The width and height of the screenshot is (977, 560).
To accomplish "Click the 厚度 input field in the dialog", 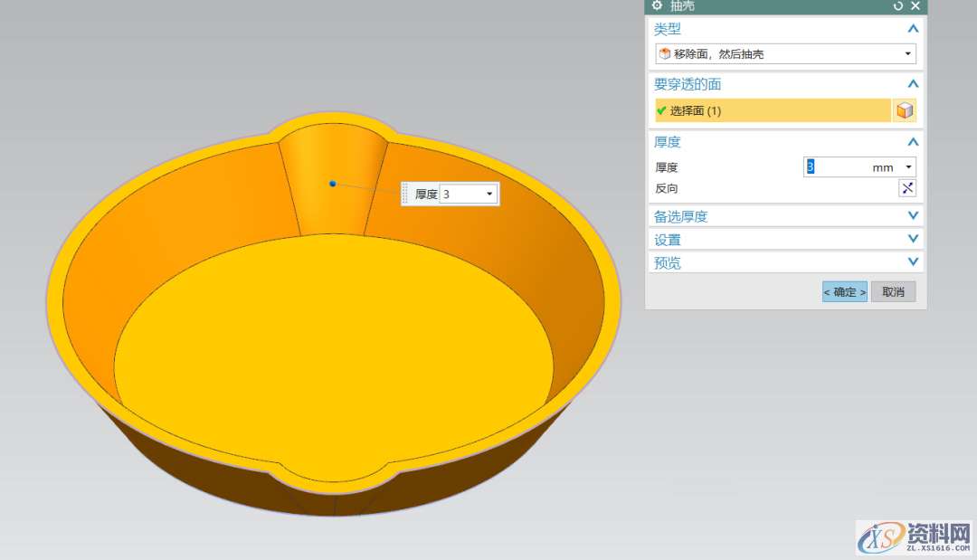I will coord(835,167).
